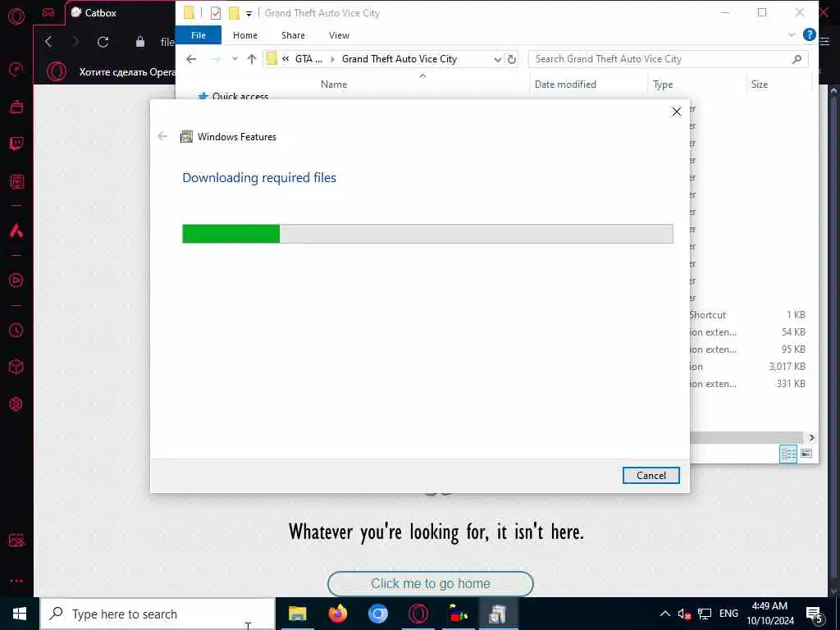Switch to large icons view in File Explorer
This screenshot has height=630, width=840.
[x=806, y=454]
